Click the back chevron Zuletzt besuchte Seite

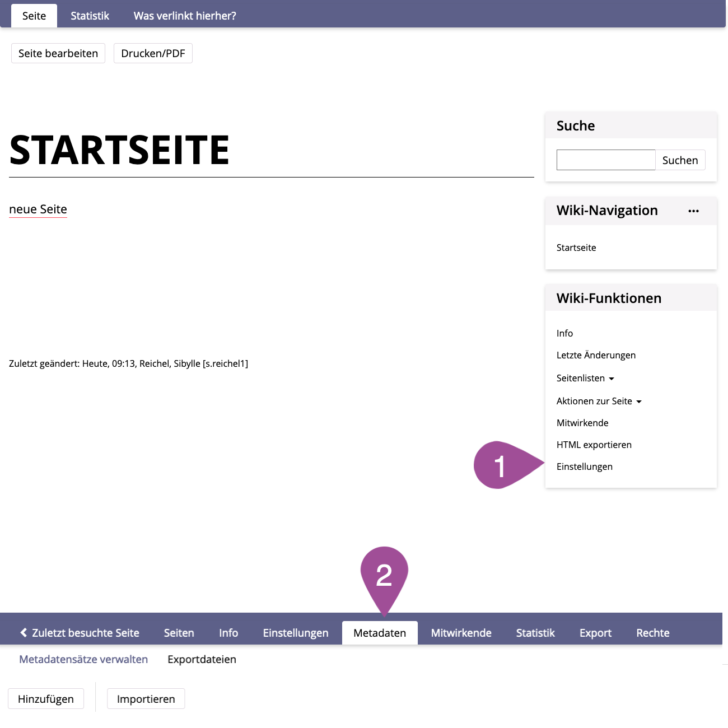tap(80, 633)
